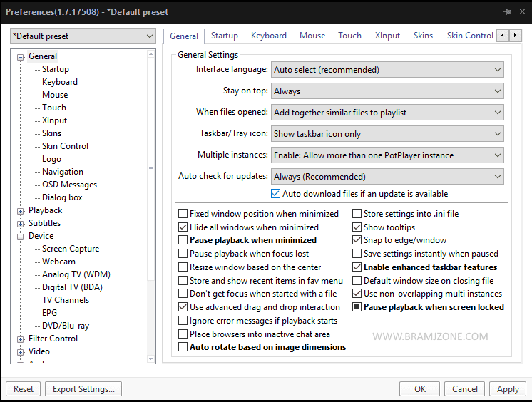This screenshot has width=532, height=402.
Task: Select TV Channels tree item
Action: (66, 301)
